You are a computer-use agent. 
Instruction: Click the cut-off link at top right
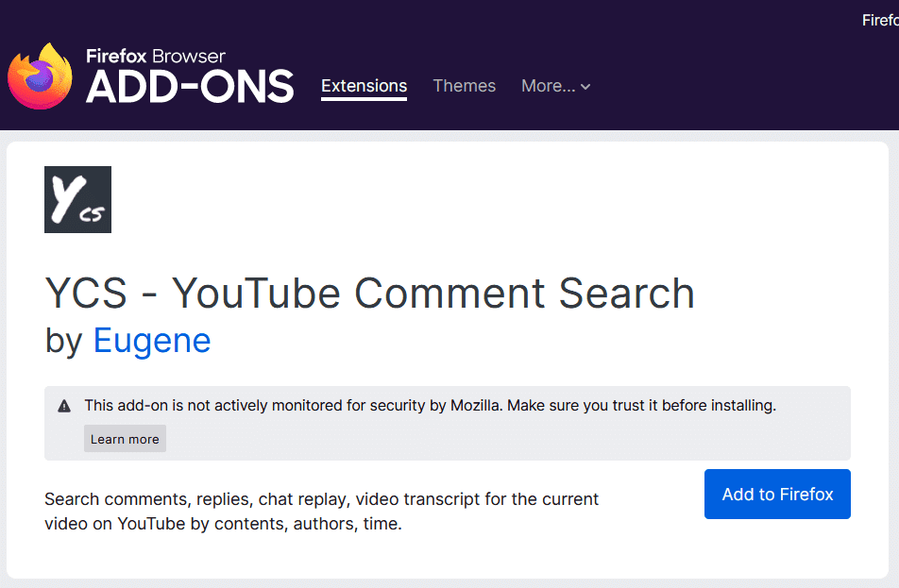pyautogui.click(x=879, y=21)
